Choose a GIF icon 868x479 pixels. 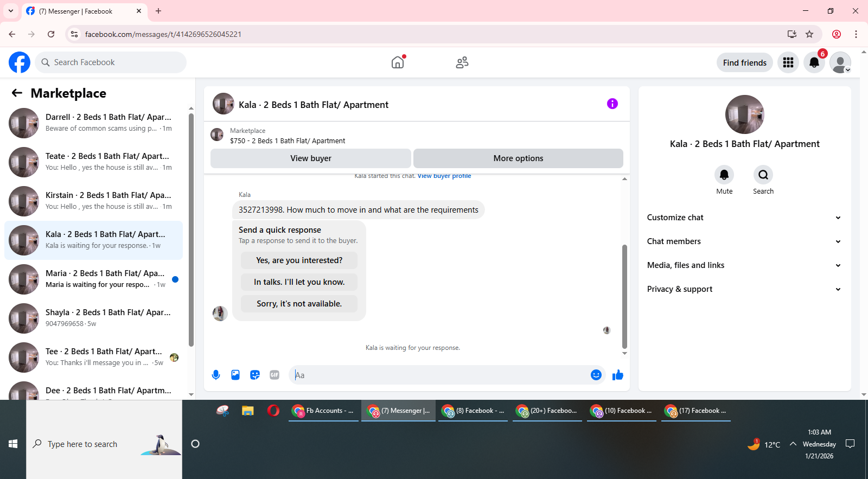(x=275, y=375)
